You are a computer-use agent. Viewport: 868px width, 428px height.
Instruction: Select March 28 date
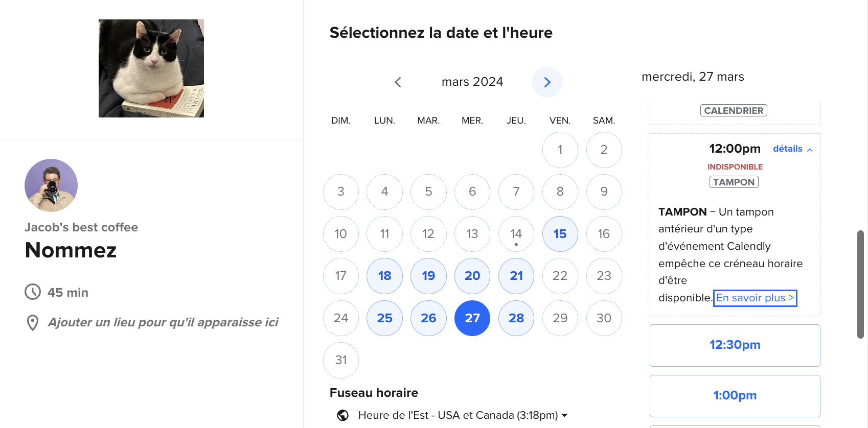click(x=516, y=318)
